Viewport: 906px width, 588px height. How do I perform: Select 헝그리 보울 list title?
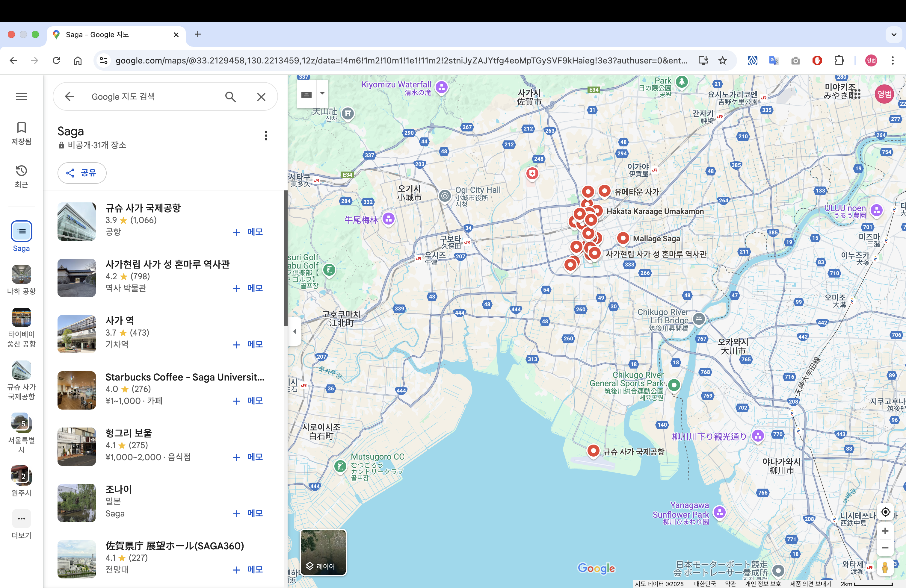tap(129, 433)
